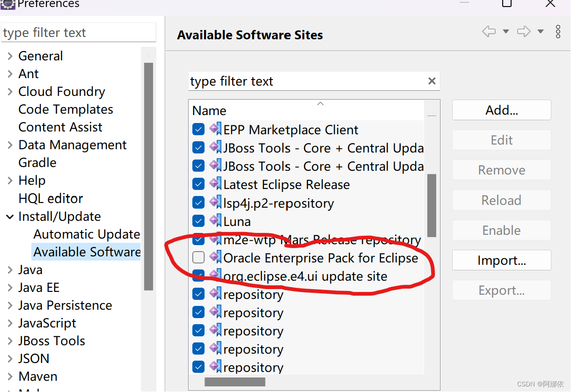Select Code Templates in the preferences tree
The image size is (571, 392).
pyautogui.click(x=66, y=109)
